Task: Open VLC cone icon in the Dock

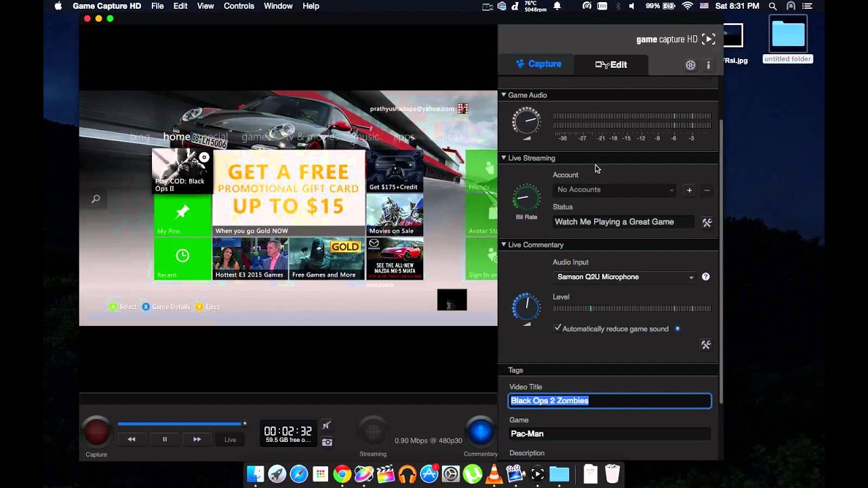Action: tap(494, 474)
